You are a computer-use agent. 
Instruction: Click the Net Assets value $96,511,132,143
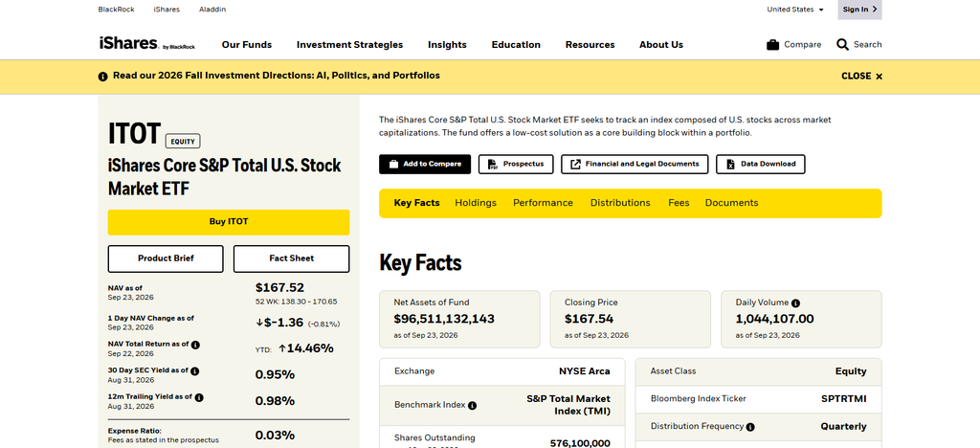[444, 319]
